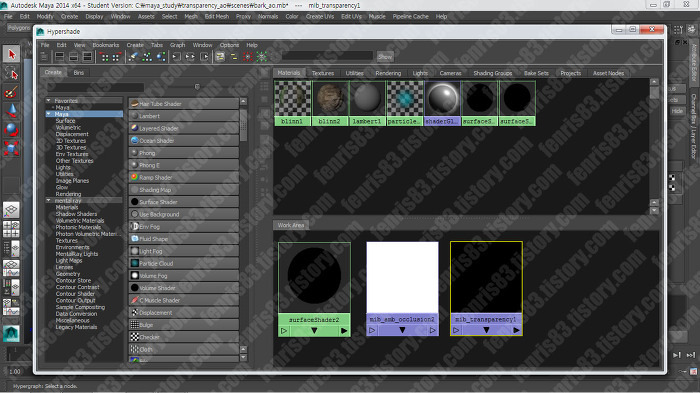Click the Scale tool icon in toolbox
The width and height of the screenshot is (700, 393).
11,148
